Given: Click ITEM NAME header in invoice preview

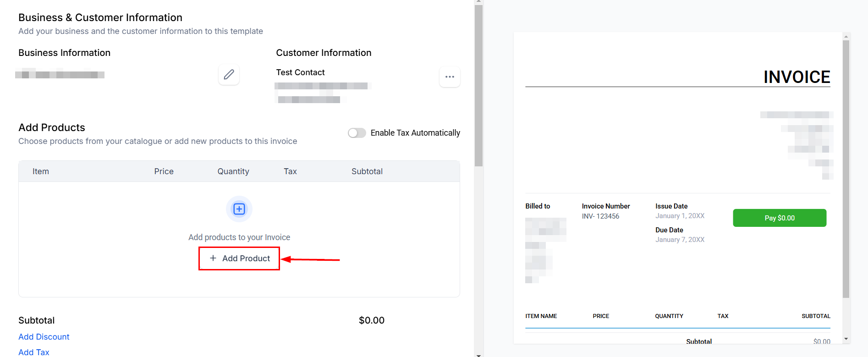Looking at the screenshot, I should point(541,316).
